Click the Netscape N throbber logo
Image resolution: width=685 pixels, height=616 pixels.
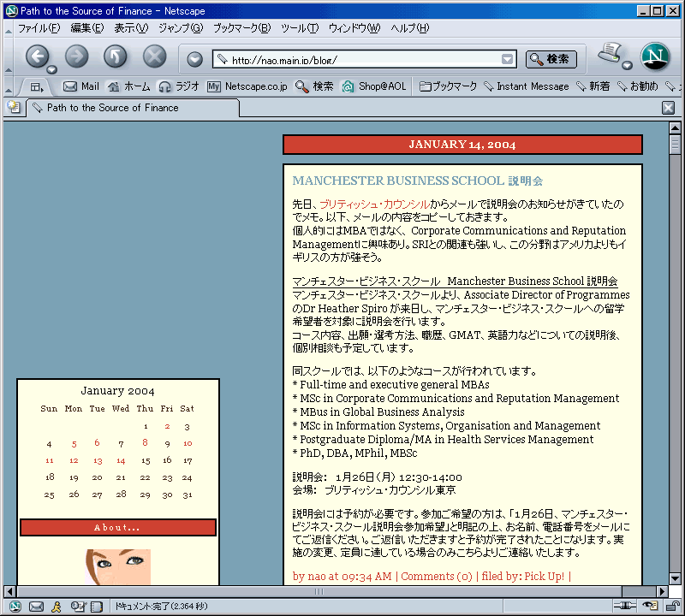(655, 56)
